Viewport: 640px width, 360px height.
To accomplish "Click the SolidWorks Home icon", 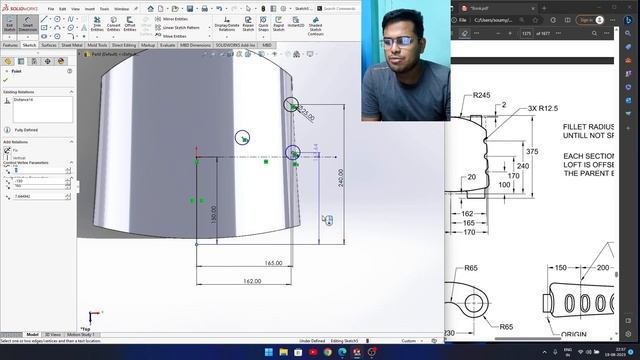I will pyautogui.click(x=151, y=9).
